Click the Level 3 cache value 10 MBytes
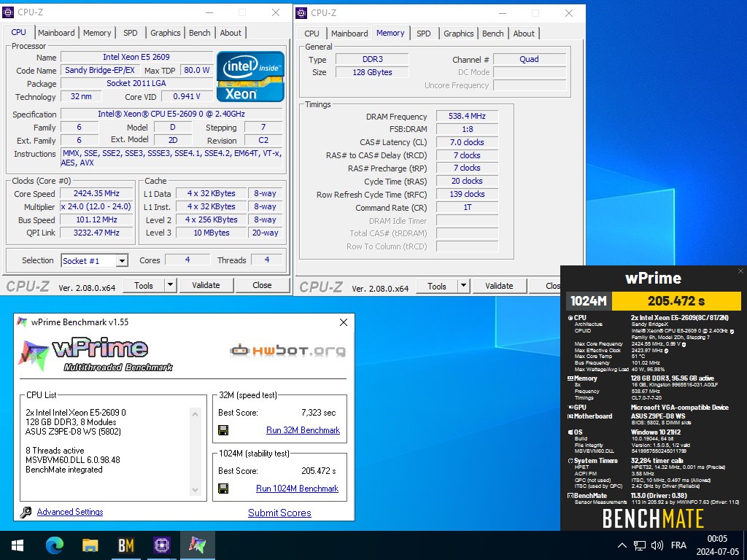 coord(211,233)
